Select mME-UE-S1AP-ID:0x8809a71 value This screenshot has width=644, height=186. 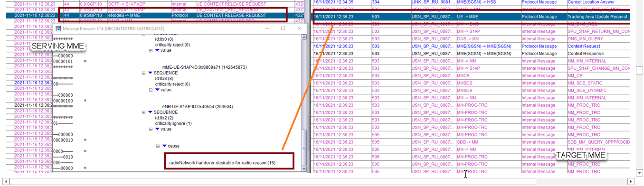pos(204,67)
